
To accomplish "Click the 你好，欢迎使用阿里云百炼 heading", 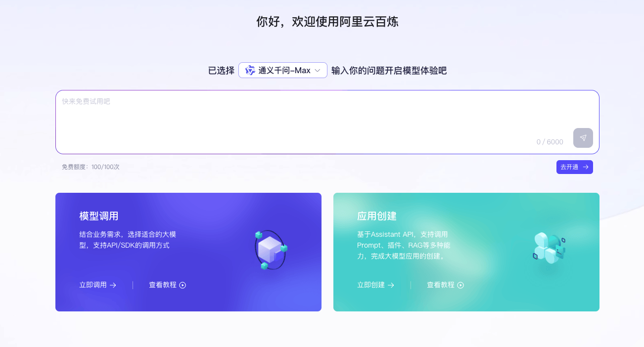I will [327, 22].
